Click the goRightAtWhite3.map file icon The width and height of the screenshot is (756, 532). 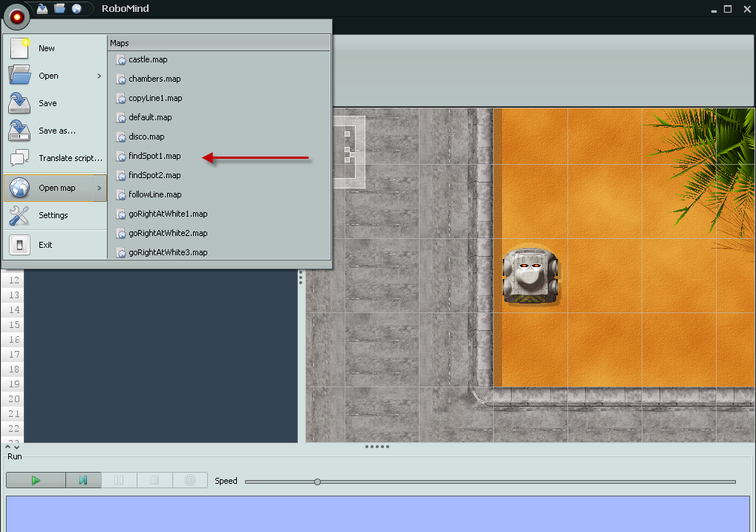click(121, 253)
